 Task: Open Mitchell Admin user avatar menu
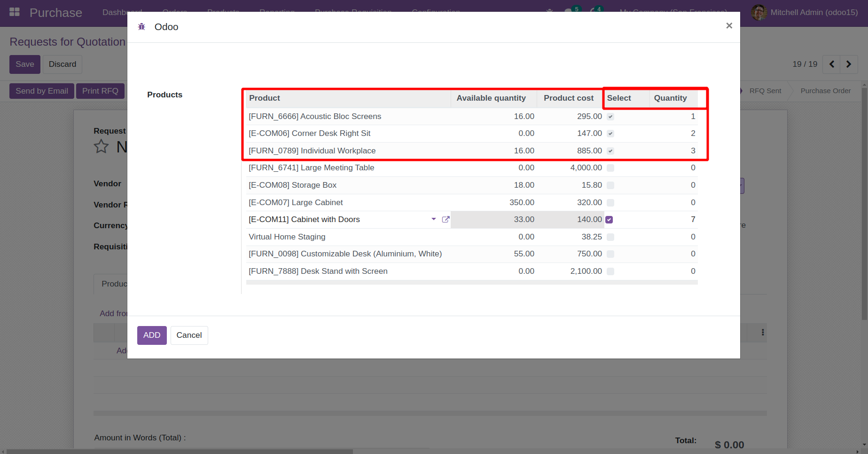(759, 12)
